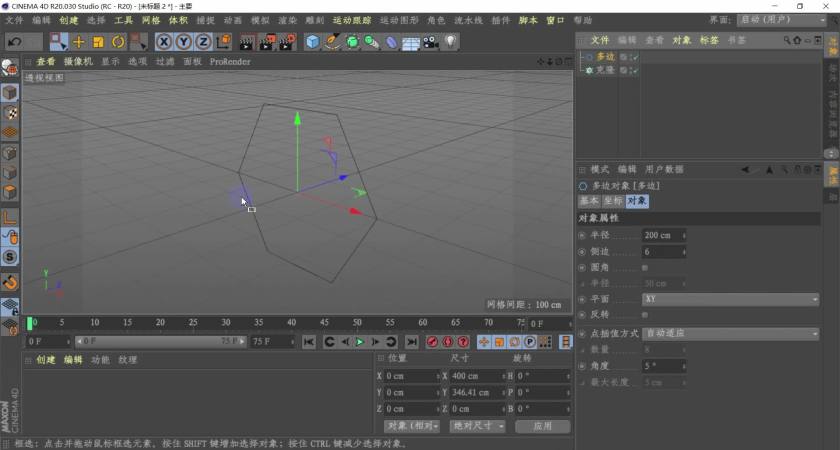Click the Cube primitive icon

click(x=313, y=41)
